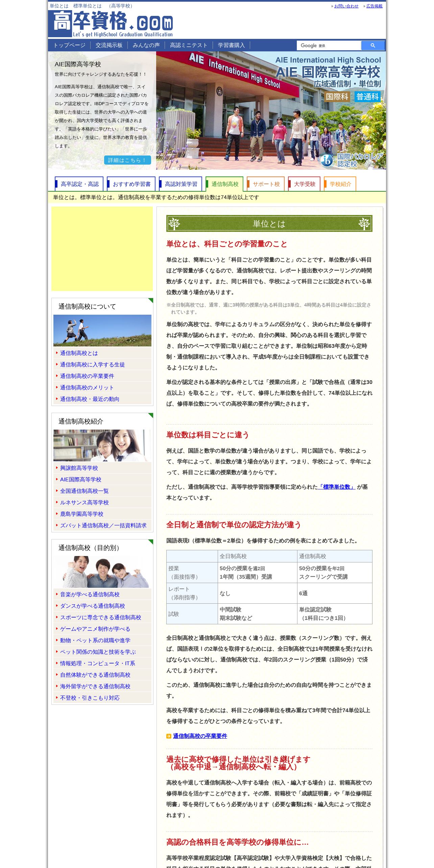Viewport: 434px width, 868px height.
Task: Follow the お問い合わせ link
Action: click(x=346, y=6)
